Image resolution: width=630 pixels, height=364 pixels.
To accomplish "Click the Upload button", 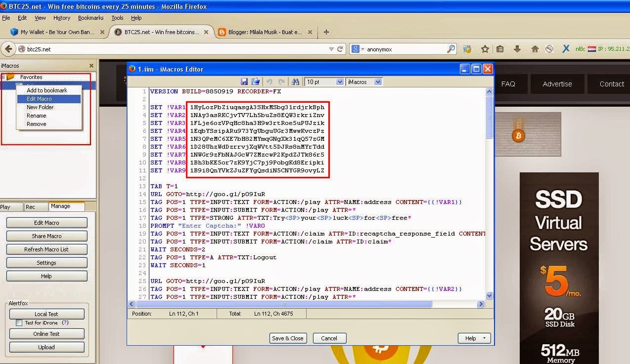I will pos(46,347).
